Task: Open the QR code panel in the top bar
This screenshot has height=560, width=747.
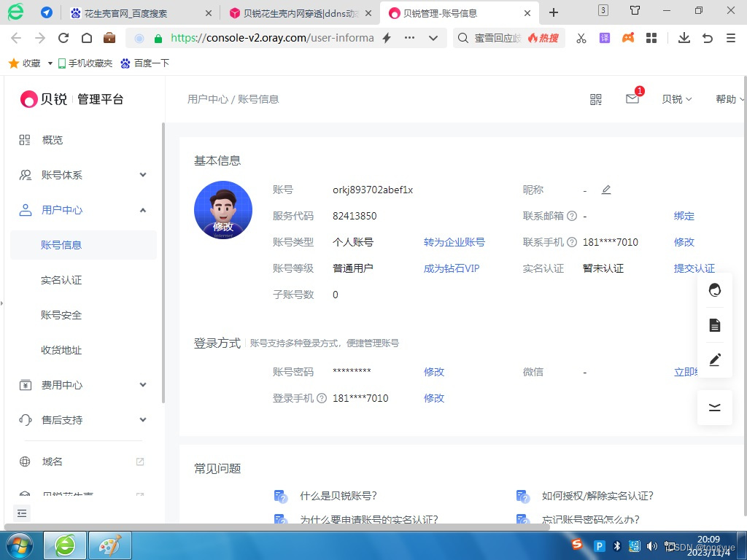Action: point(596,99)
